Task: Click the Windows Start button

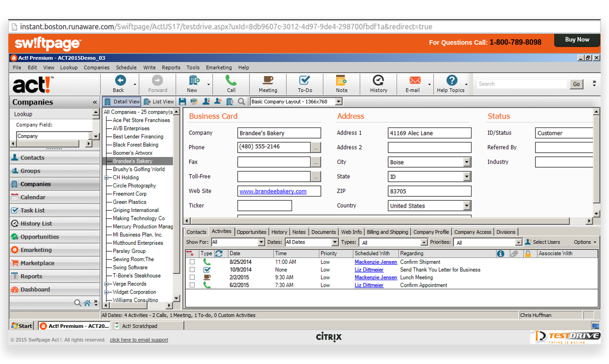Action: 22,326
